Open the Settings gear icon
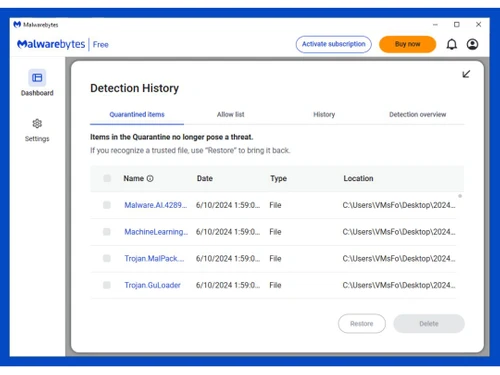Image resolution: width=500 pixels, height=375 pixels. tap(37, 124)
